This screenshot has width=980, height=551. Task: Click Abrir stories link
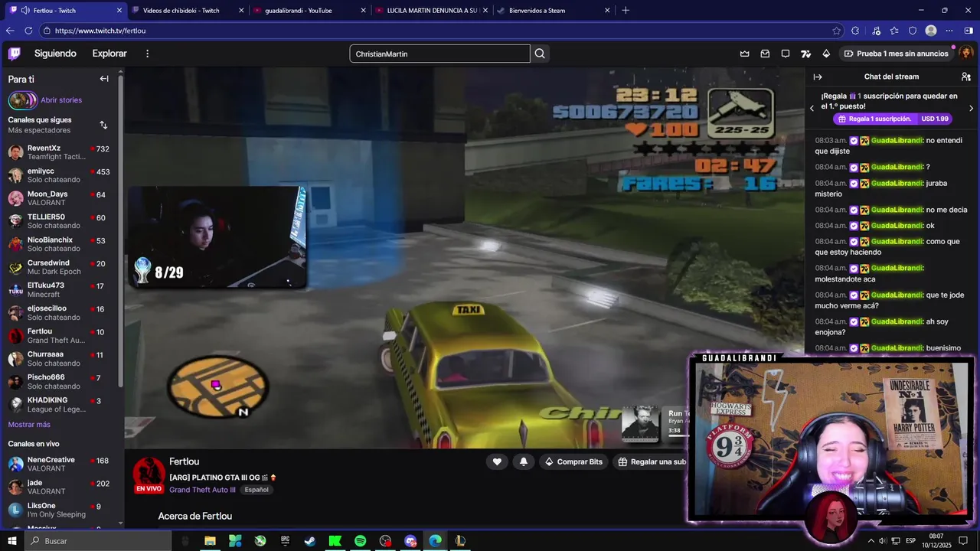[61, 100]
